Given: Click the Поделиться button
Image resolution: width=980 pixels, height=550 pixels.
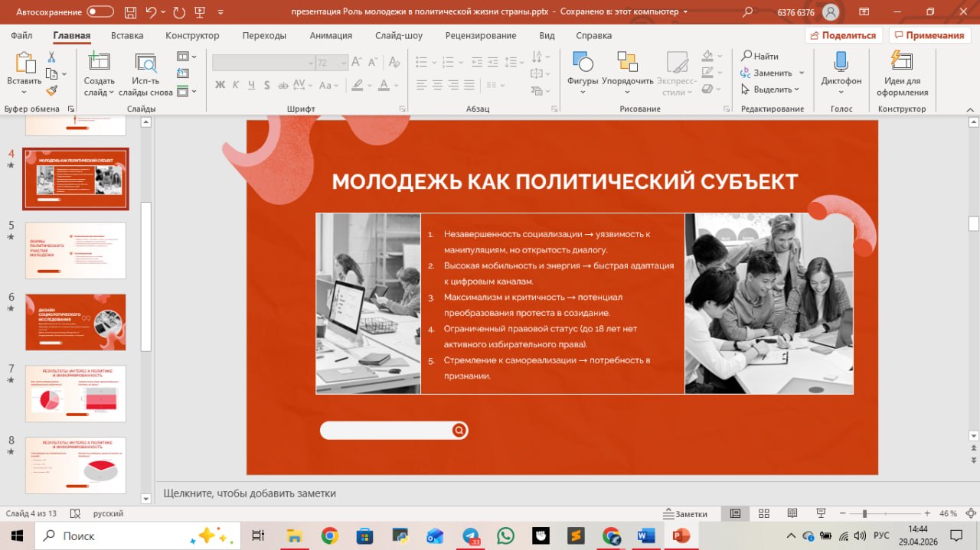Looking at the screenshot, I should [844, 35].
